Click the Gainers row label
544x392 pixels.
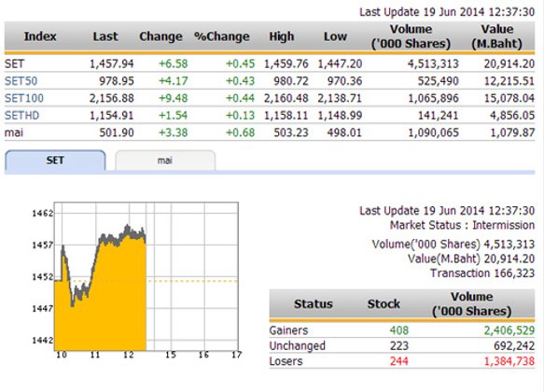click(x=288, y=330)
